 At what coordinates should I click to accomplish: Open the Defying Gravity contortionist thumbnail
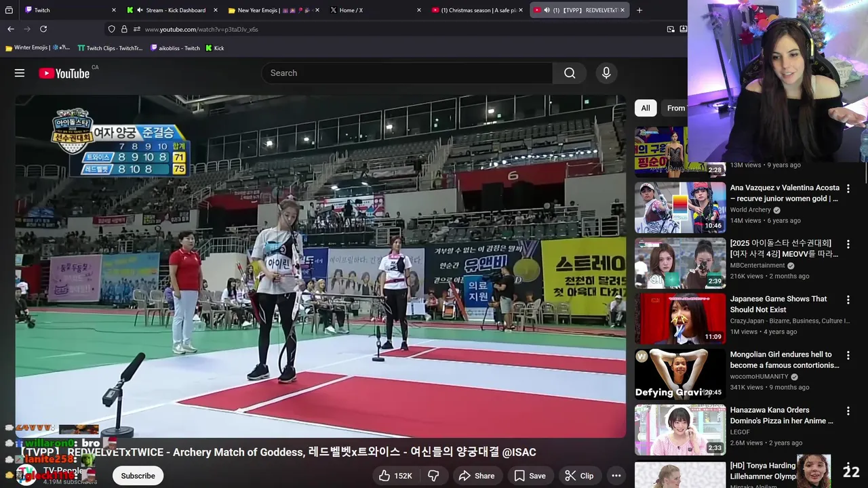coord(680,374)
